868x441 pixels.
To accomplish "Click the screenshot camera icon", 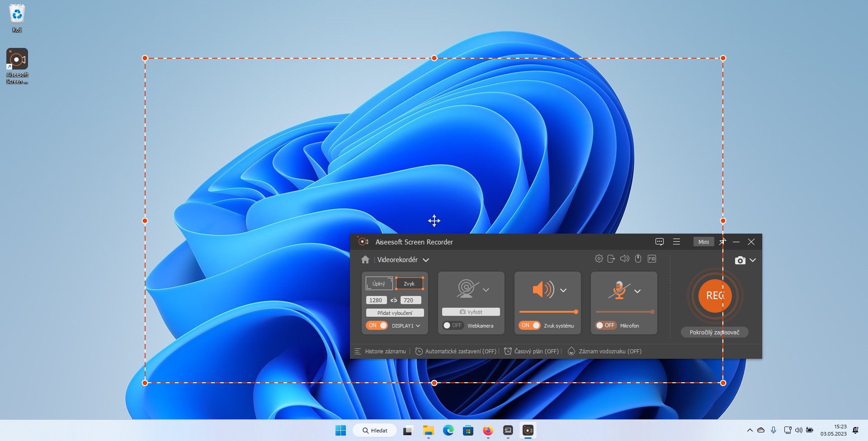I will click(x=740, y=260).
